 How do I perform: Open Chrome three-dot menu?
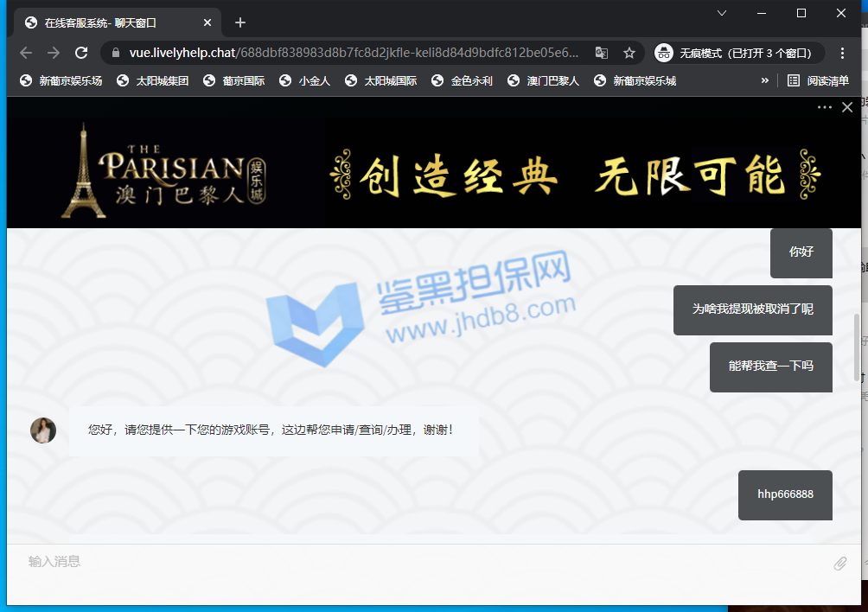843,53
